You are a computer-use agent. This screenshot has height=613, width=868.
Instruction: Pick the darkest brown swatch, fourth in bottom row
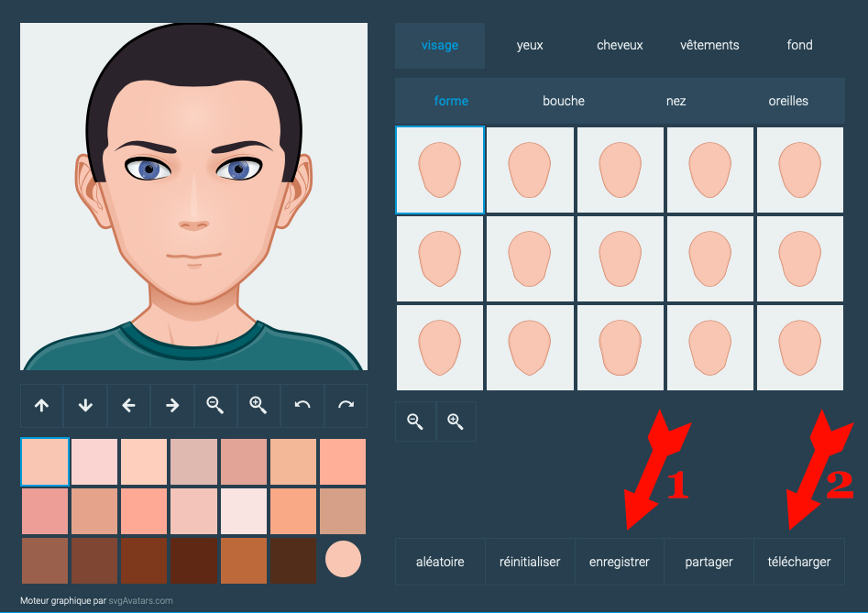tap(193, 561)
